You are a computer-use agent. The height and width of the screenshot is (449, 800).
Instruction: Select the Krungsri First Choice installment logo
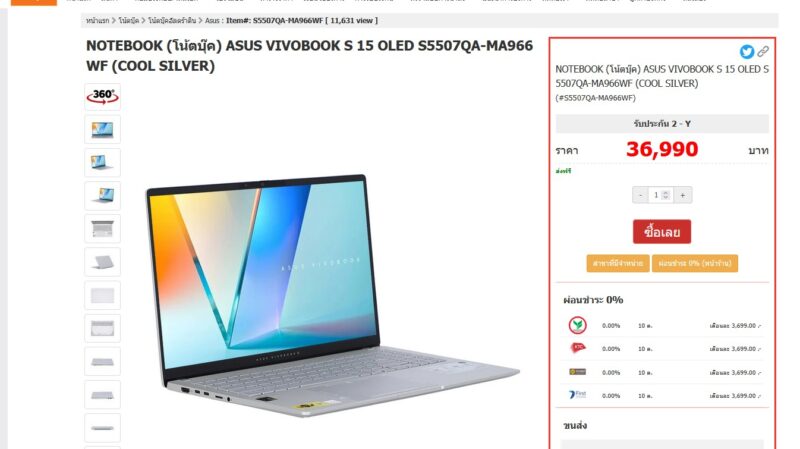(578, 395)
